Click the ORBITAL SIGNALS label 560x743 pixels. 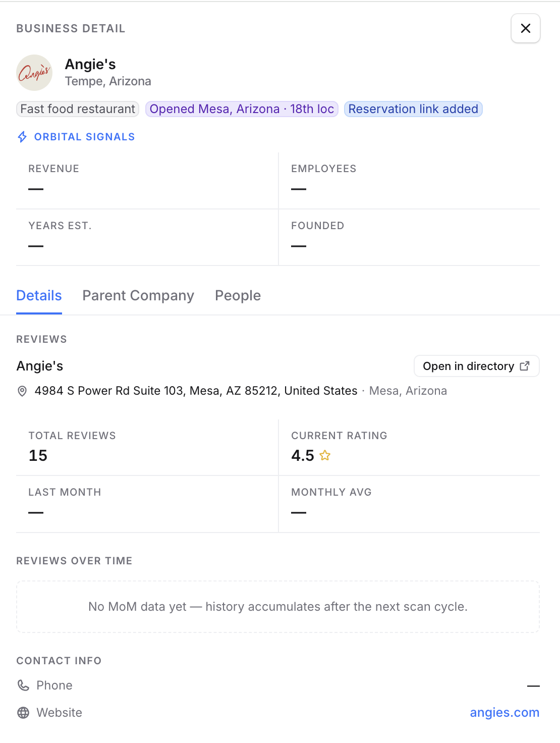[84, 137]
